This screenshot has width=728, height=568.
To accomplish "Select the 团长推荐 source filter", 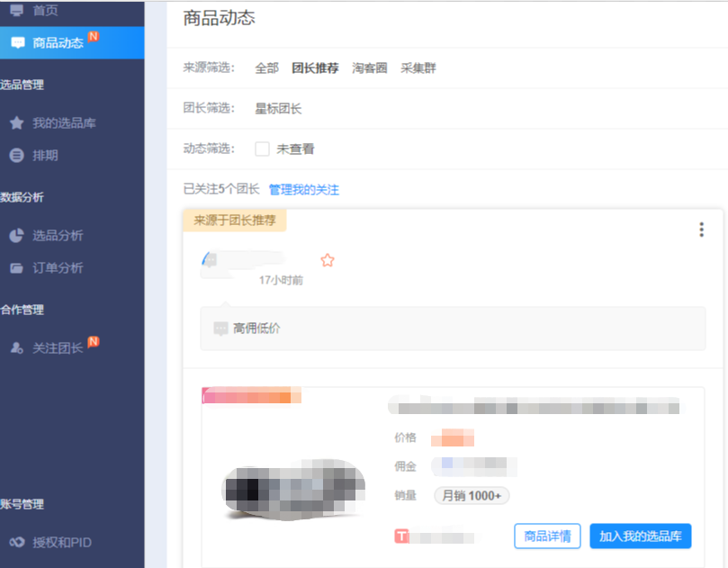I will pyautogui.click(x=315, y=68).
